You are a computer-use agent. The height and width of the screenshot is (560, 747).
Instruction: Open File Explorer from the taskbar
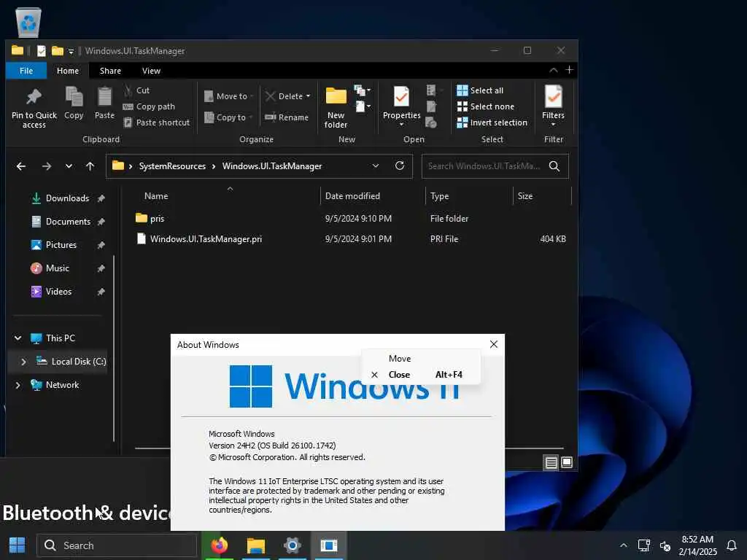tap(256, 545)
